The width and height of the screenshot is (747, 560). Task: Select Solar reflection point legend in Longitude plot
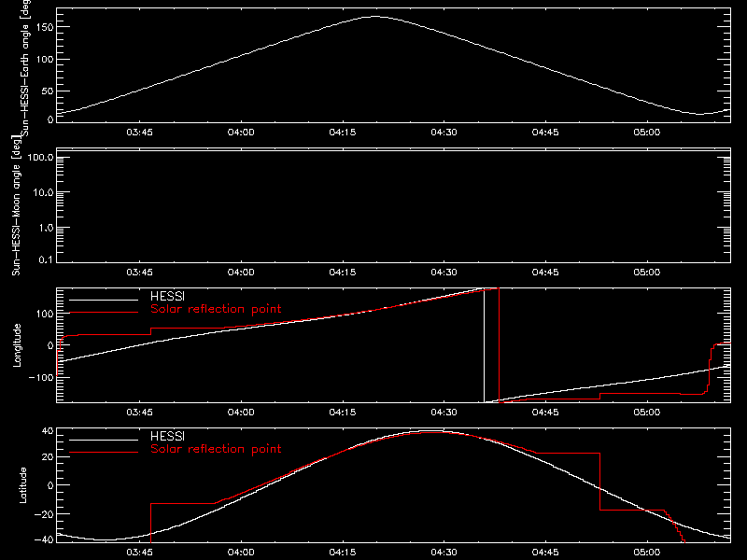point(216,309)
